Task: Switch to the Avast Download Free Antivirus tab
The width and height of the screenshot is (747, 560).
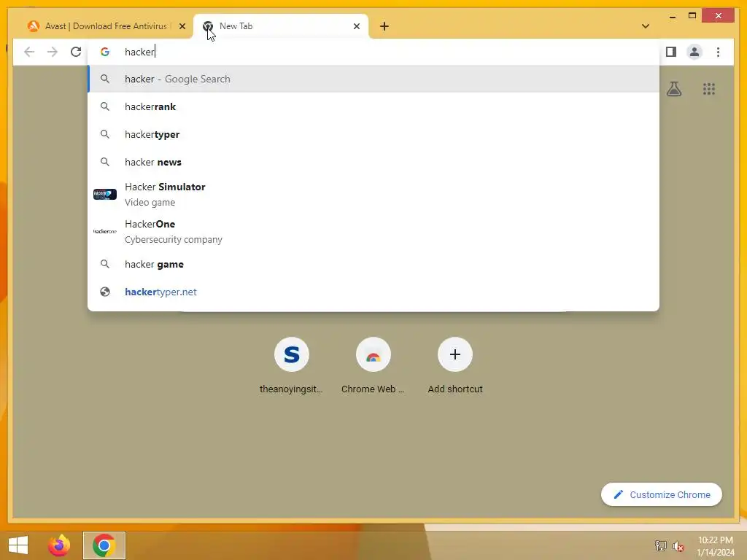Action: pos(106,26)
